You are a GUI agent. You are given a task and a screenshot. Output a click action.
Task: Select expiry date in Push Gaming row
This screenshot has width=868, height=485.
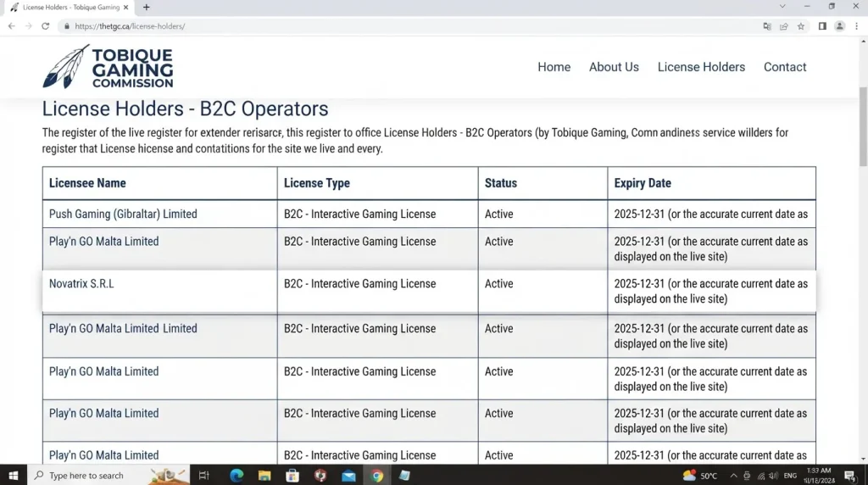(x=711, y=215)
